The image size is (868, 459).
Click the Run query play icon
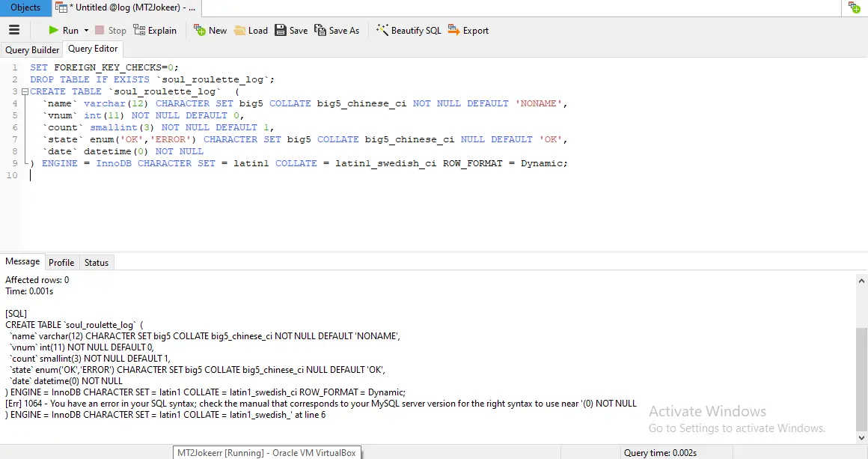(x=54, y=31)
